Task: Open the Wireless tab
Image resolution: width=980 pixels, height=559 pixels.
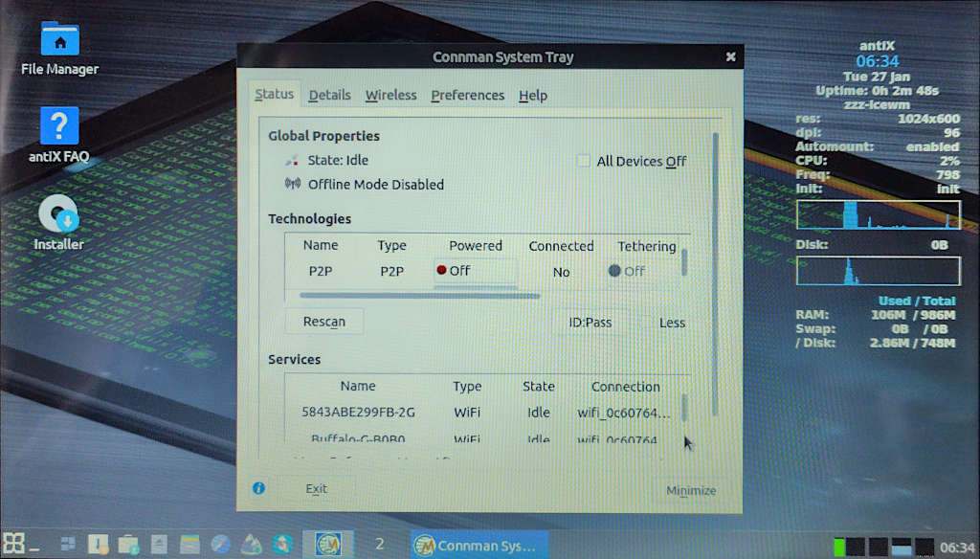Action: pyautogui.click(x=390, y=95)
